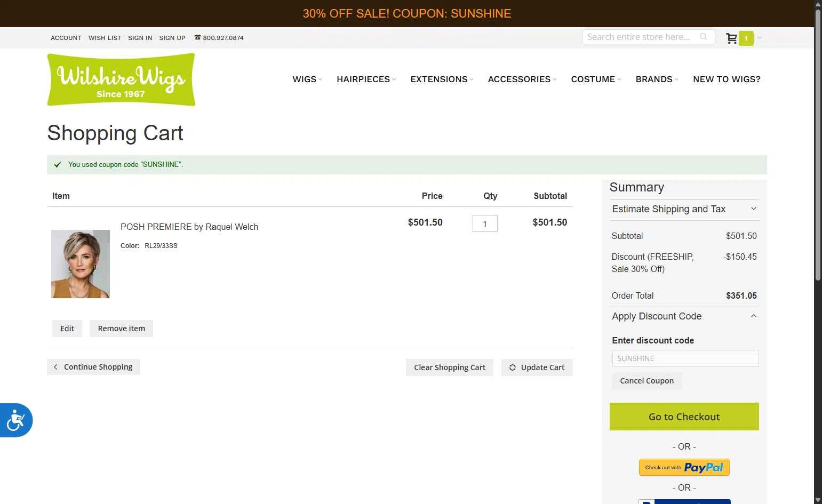Viewport: 822px width, 504px height.
Task: Click the search magnifier icon
Action: [x=703, y=37]
